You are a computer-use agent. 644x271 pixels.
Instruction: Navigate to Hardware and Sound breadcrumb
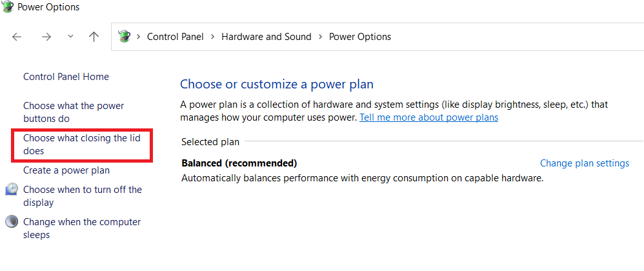tap(266, 37)
